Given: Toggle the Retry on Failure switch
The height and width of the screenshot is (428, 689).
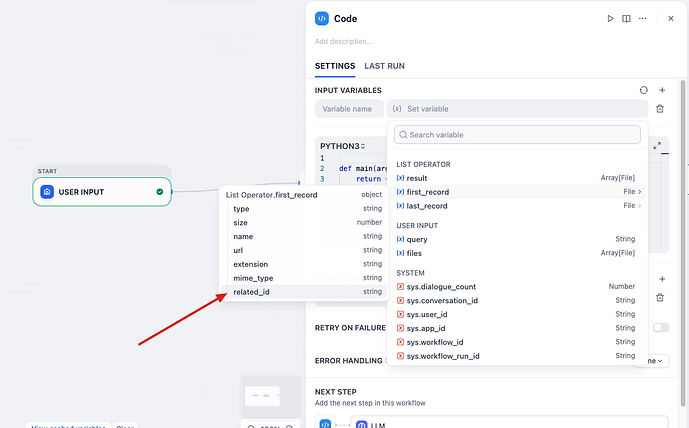Looking at the screenshot, I should [x=660, y=327].
